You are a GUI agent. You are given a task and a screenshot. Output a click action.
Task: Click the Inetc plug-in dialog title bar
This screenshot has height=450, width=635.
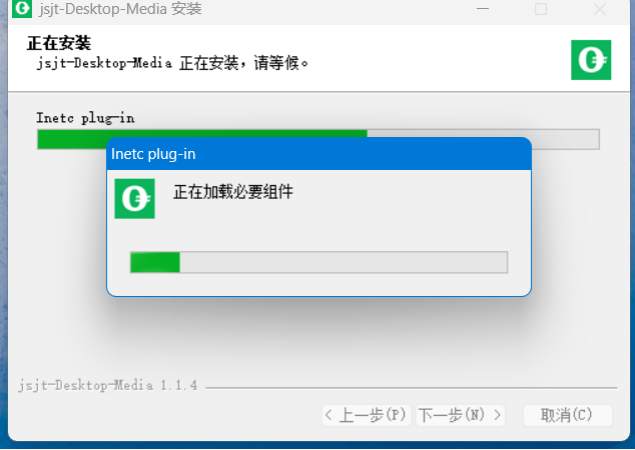point(319,154)
